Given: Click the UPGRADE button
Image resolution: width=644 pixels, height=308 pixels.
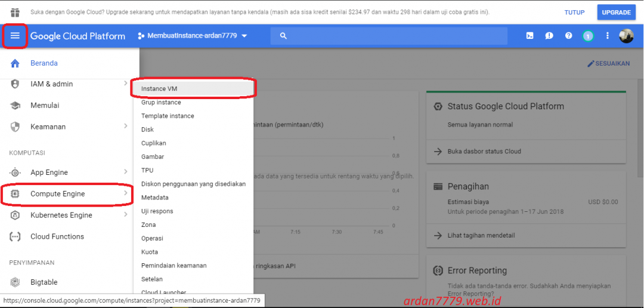Looking at the screenshot, I should click(x=616, y=12).
